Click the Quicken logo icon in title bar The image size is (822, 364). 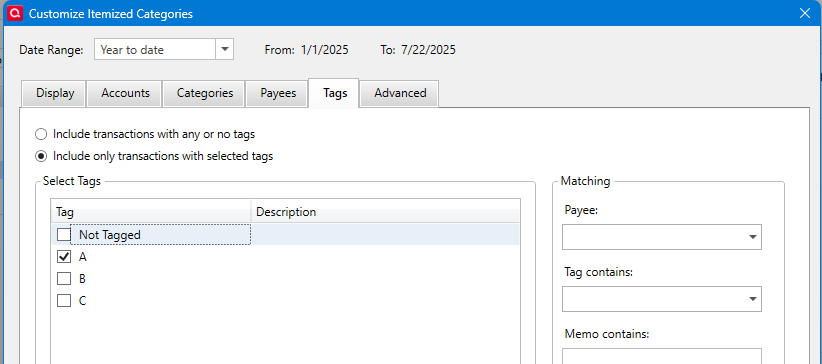[x=16, y=13]
